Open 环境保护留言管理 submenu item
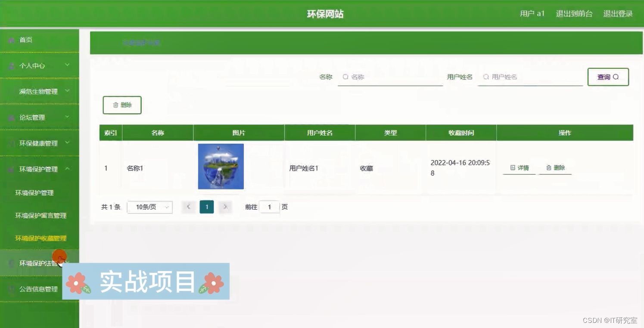The height and width of the screenshot is (328, 644). [x=41, y=216]
